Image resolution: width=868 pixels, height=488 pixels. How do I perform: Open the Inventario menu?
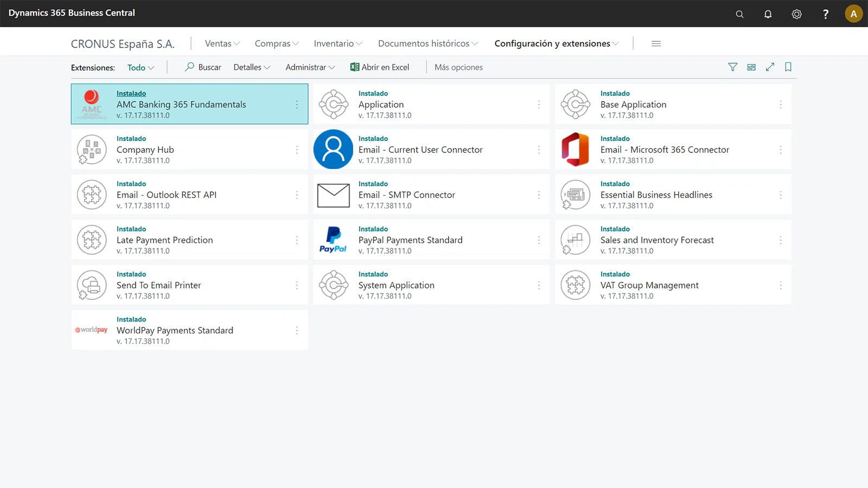pos(337,43)
